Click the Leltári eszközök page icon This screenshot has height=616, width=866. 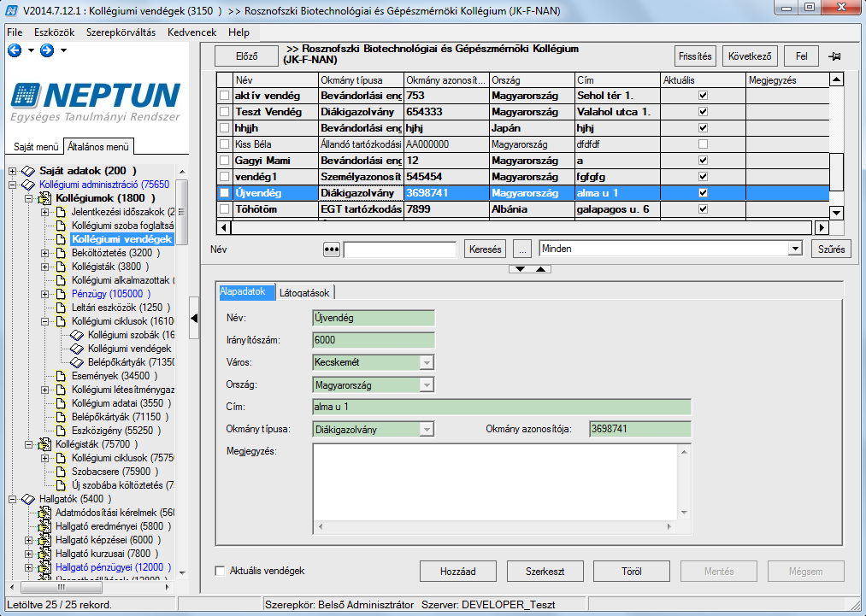point(62,308)
